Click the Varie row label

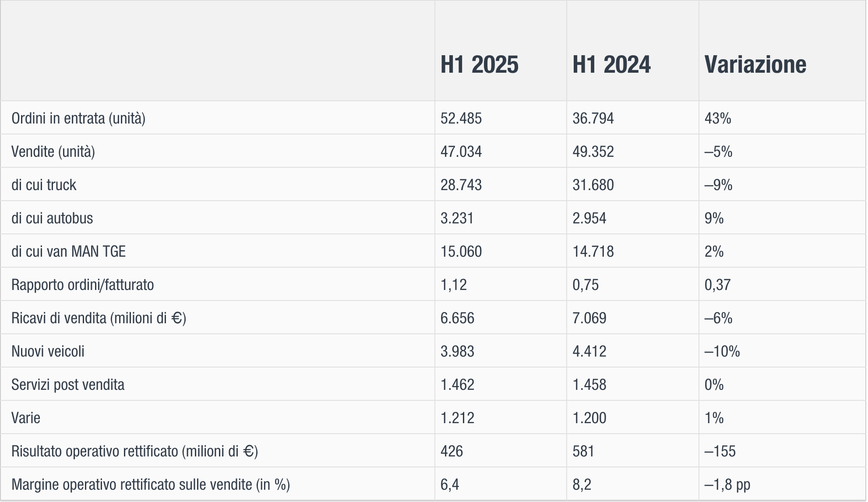(x=26, y=418)
